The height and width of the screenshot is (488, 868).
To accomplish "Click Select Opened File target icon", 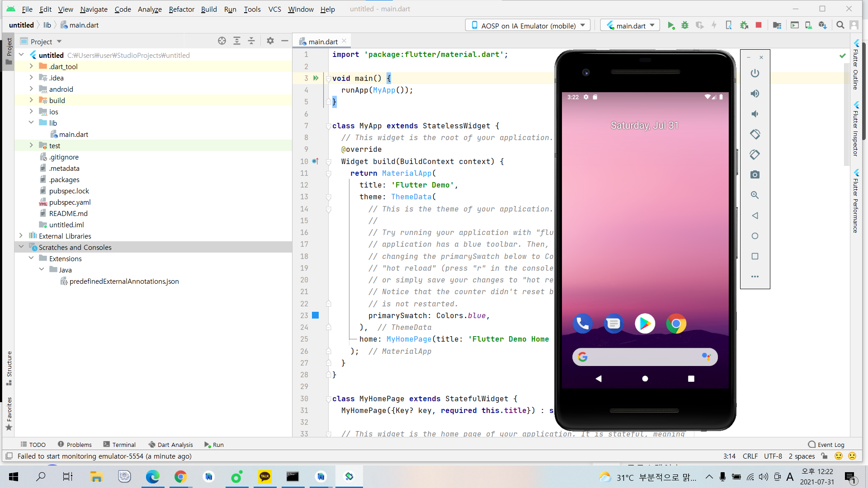I will (x=222, y=41).
